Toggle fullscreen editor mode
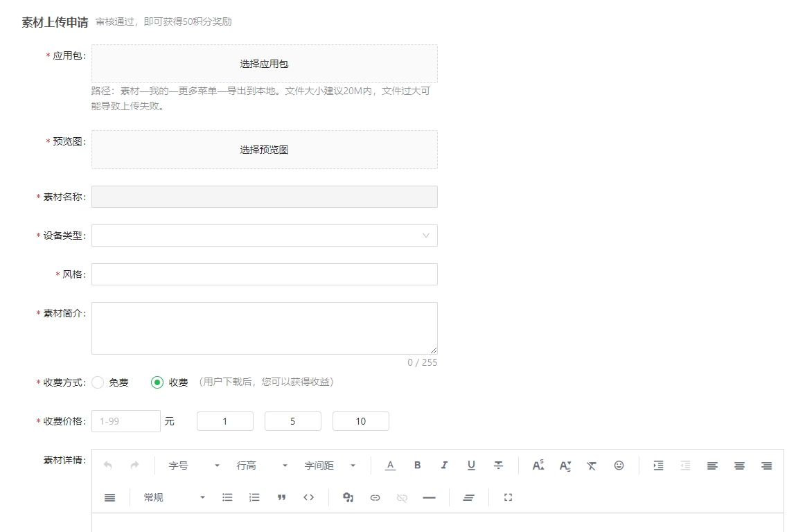The width and height of the screenshot is (805, 532). [508, 497]
